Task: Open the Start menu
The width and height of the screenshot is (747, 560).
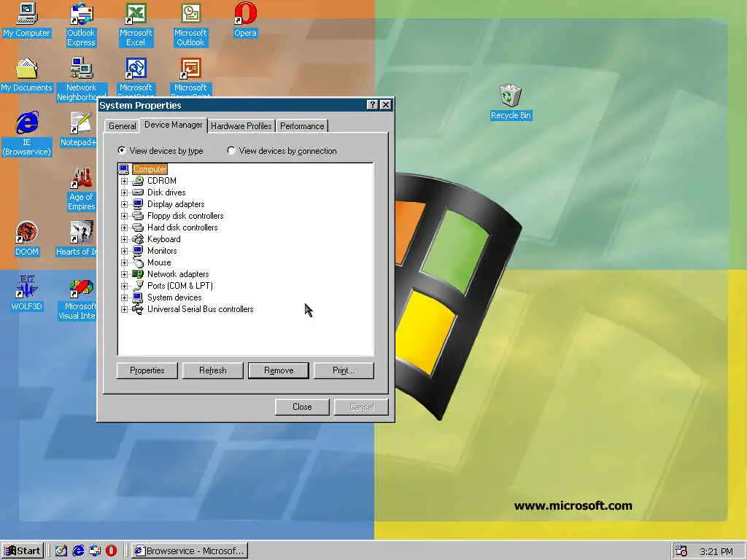Action: click(23, 551)
